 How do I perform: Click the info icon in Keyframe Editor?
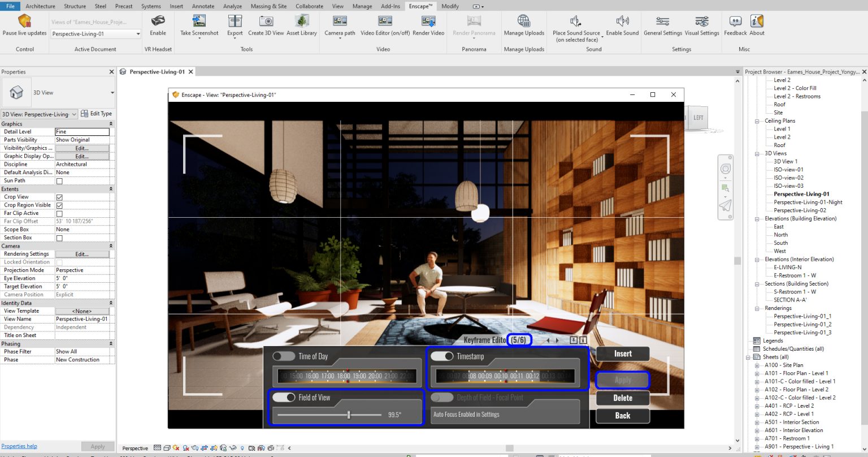coord(583,340)
